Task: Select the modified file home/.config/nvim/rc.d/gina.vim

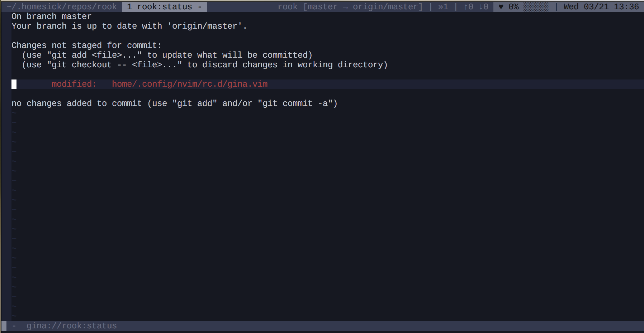Action: (189, 84)
